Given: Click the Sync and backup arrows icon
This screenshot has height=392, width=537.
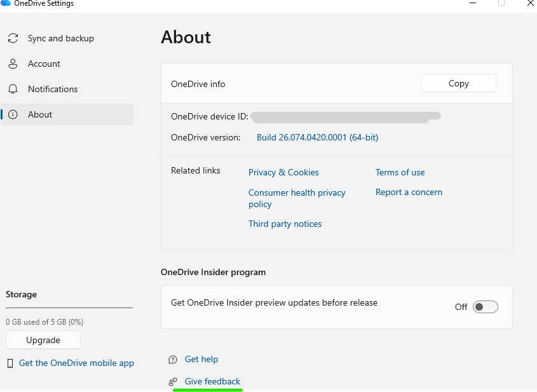Looking at the screenshot, I should pyautogui.click(x=13, y=38).
